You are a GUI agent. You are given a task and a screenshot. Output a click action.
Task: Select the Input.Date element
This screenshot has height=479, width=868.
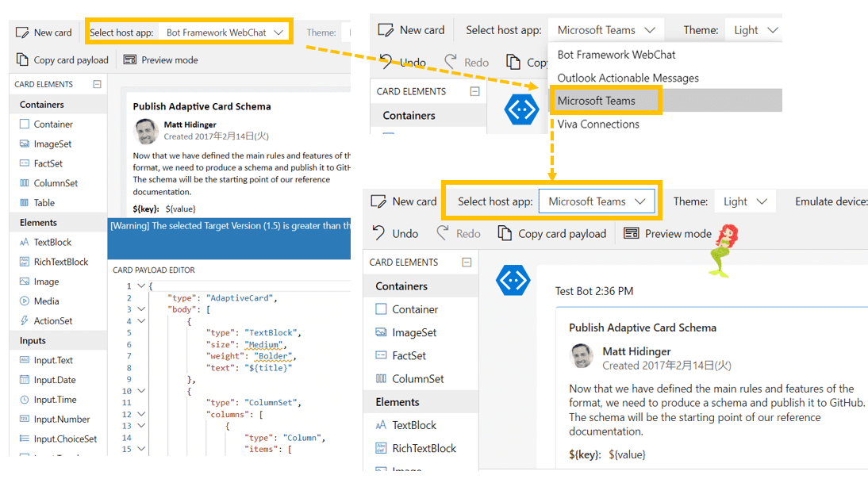point(48,379)
